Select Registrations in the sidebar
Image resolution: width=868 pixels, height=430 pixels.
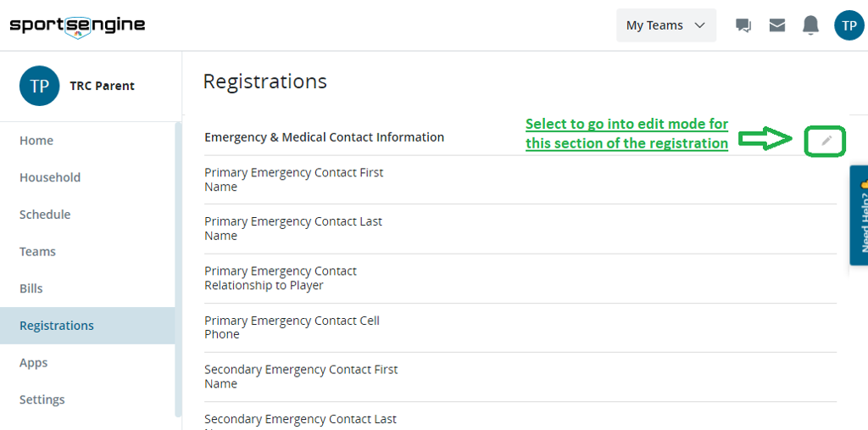[57, 326]
